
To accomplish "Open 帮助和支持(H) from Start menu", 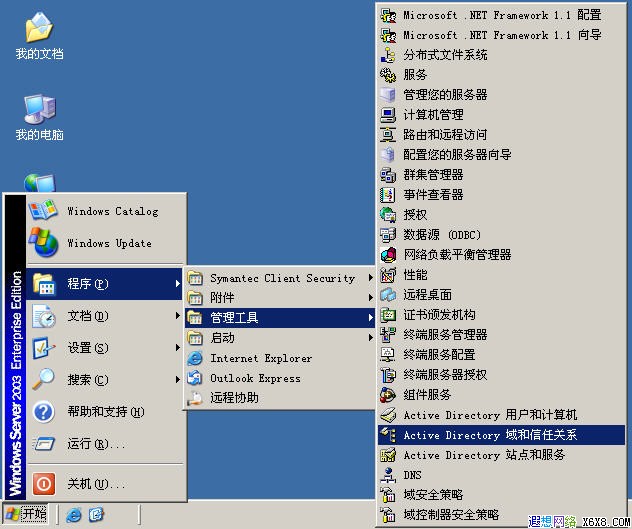I will [106, 412].
